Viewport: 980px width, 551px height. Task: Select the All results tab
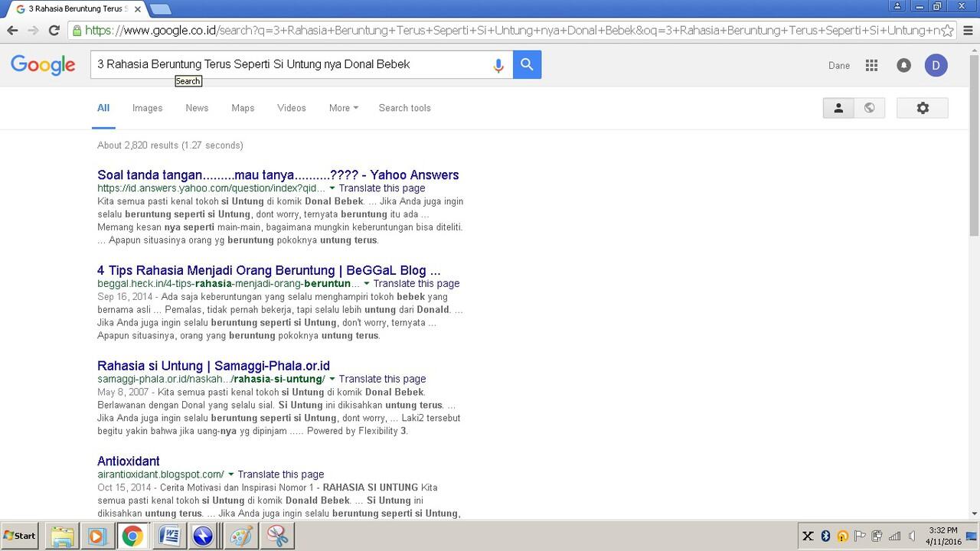103,108
